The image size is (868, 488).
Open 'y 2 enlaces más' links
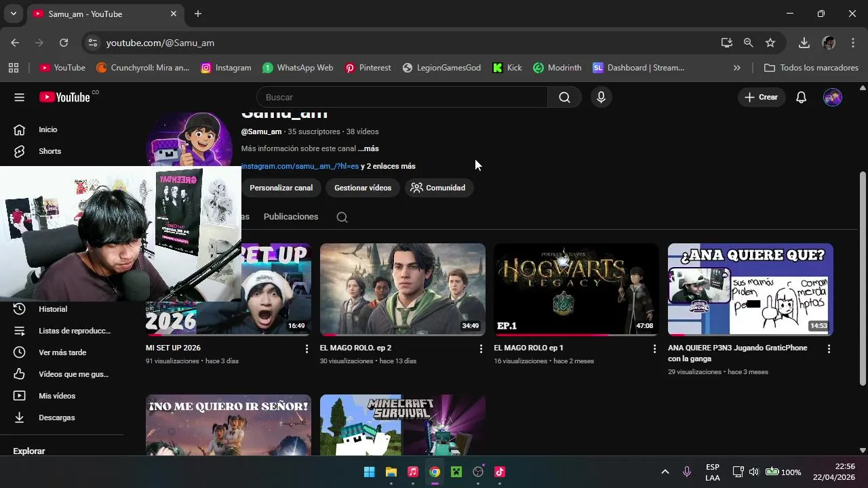[388, 166]
